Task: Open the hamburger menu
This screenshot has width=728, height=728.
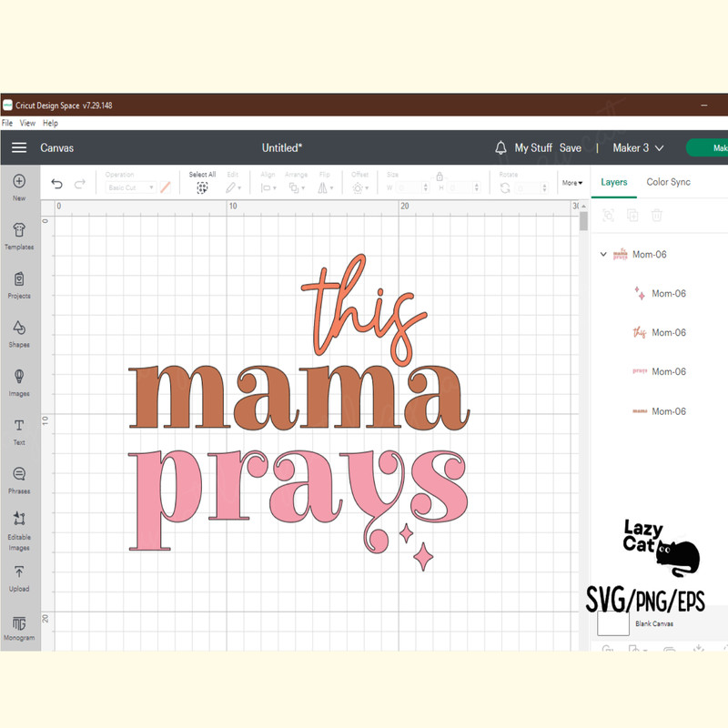Action: (18, 147)
